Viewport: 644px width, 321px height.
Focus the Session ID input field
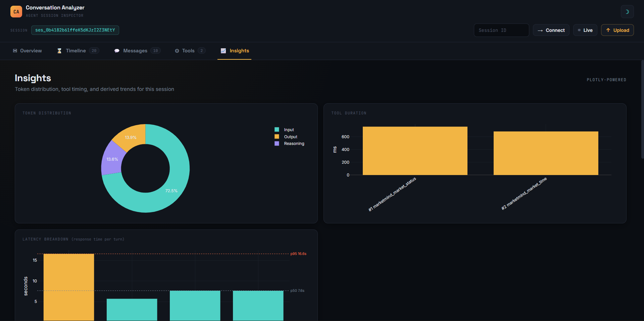[x=501, y=30]
